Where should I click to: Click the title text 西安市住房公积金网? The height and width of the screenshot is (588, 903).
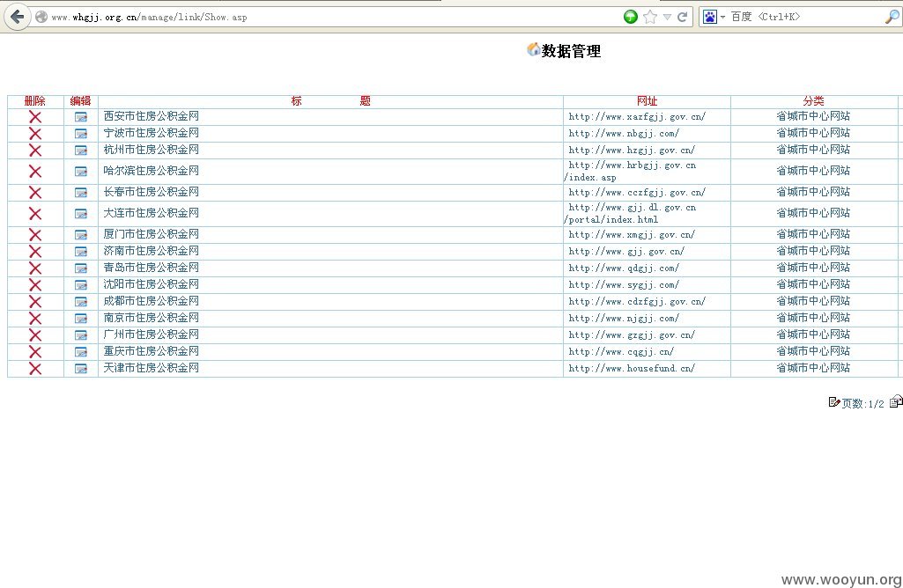(151, 116)
